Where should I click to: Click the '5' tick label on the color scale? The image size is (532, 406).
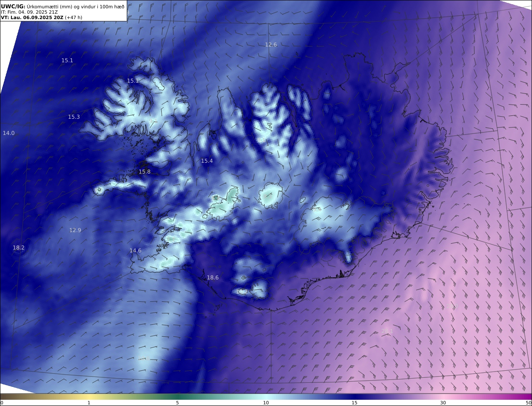tap(177, 403)
